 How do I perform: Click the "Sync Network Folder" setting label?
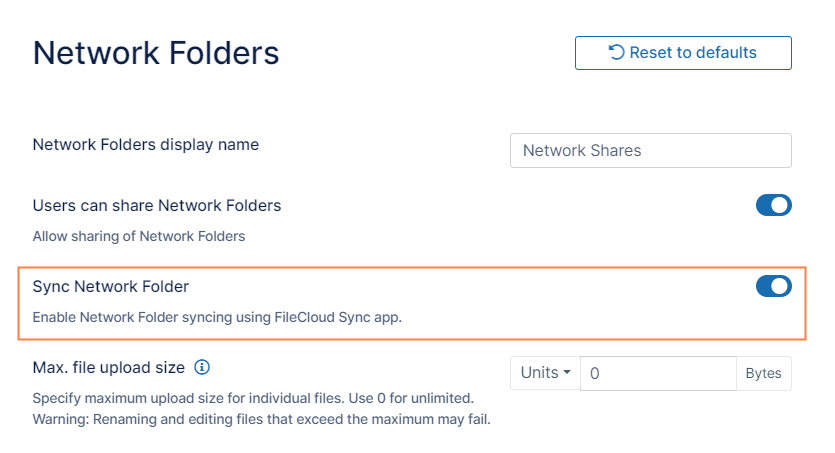[111, 287]
